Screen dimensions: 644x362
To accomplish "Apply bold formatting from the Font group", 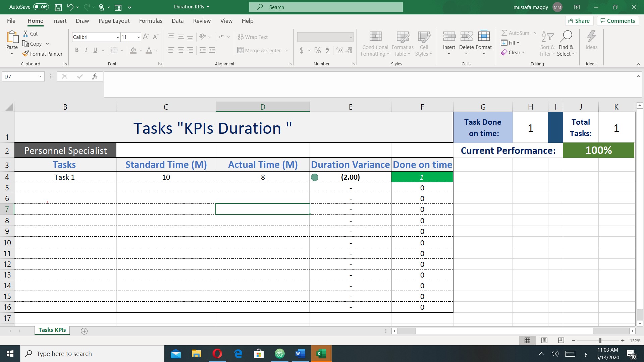I will [77, 50].
